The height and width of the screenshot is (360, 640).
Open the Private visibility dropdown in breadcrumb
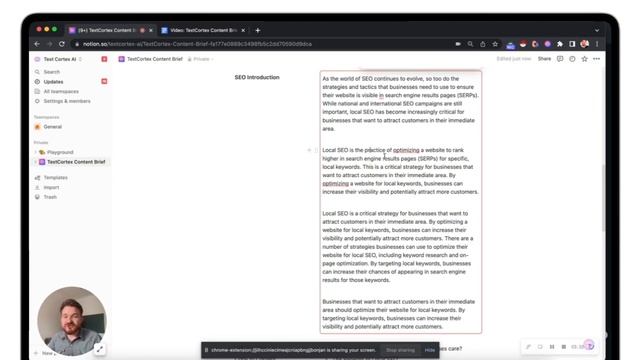[x=201, y=59]
